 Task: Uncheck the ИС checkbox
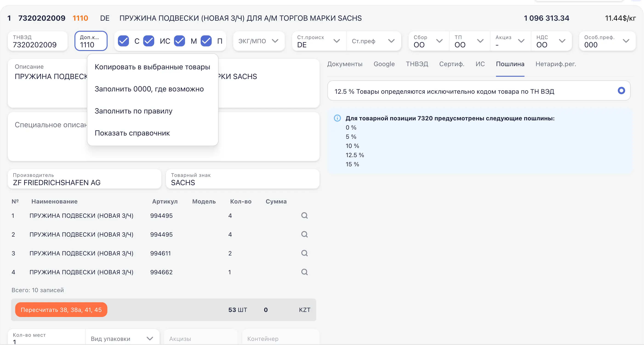pos(149,41)
